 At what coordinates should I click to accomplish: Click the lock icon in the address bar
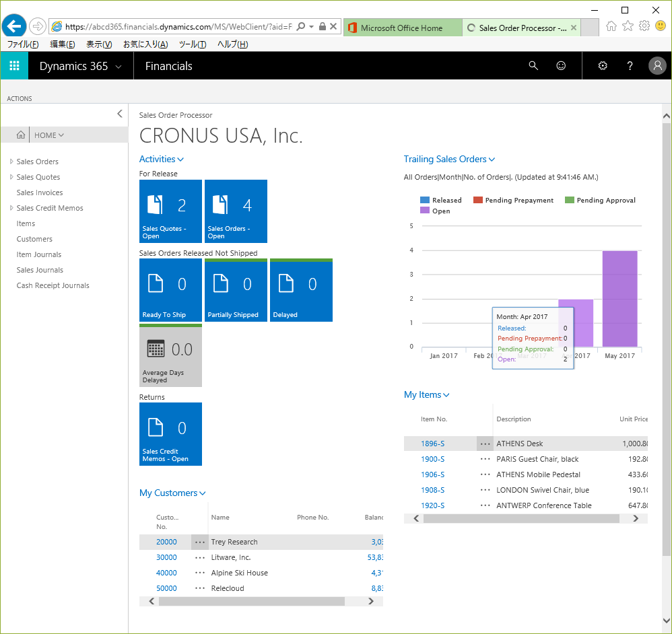click(323, 26)
